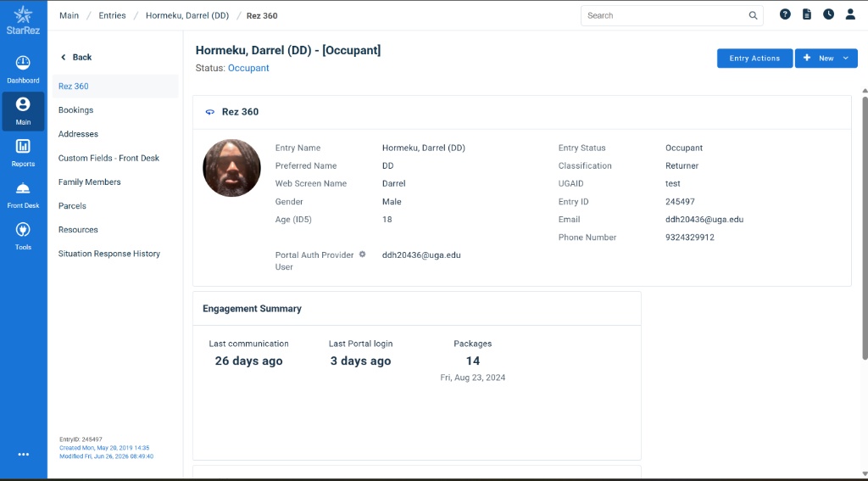Open the recent history clock icon

pos(828,14)
